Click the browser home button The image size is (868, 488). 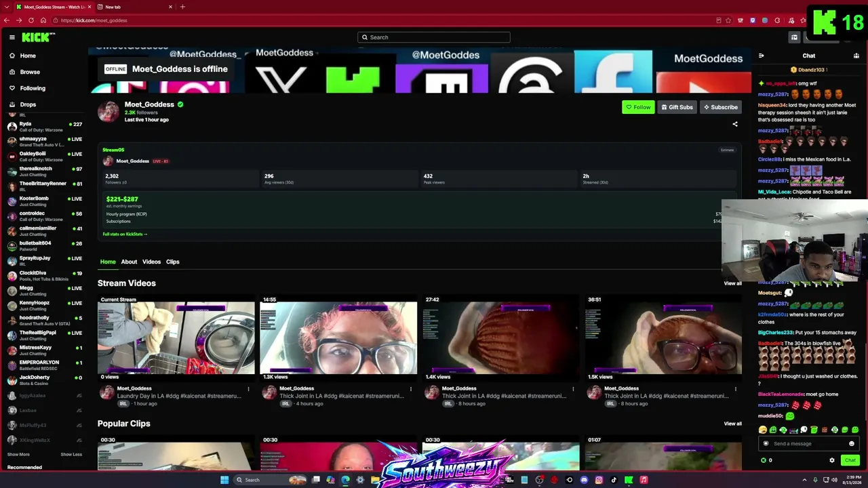tap(43, 20)
